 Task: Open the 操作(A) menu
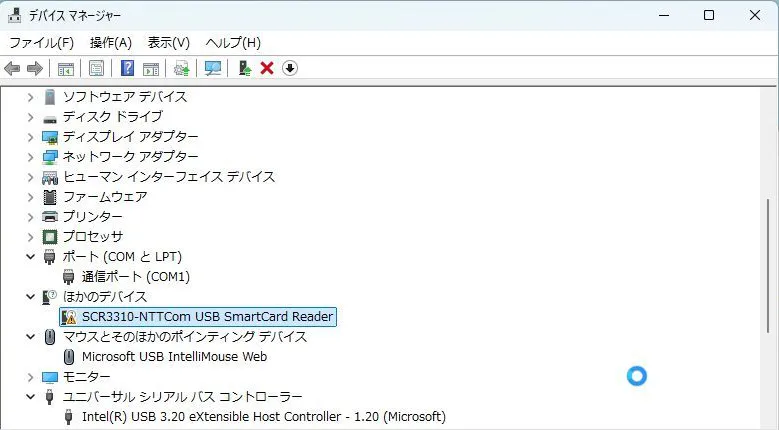point(110,42)
